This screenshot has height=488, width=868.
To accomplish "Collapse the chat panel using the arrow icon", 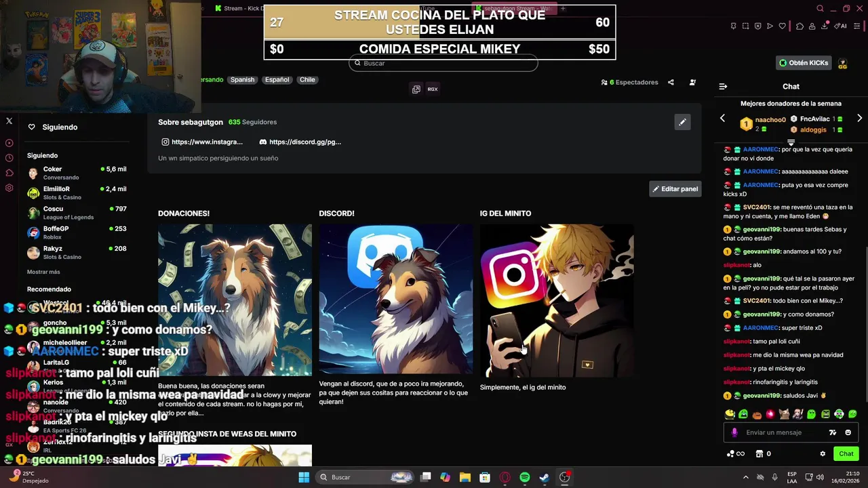I will point(723,86).
